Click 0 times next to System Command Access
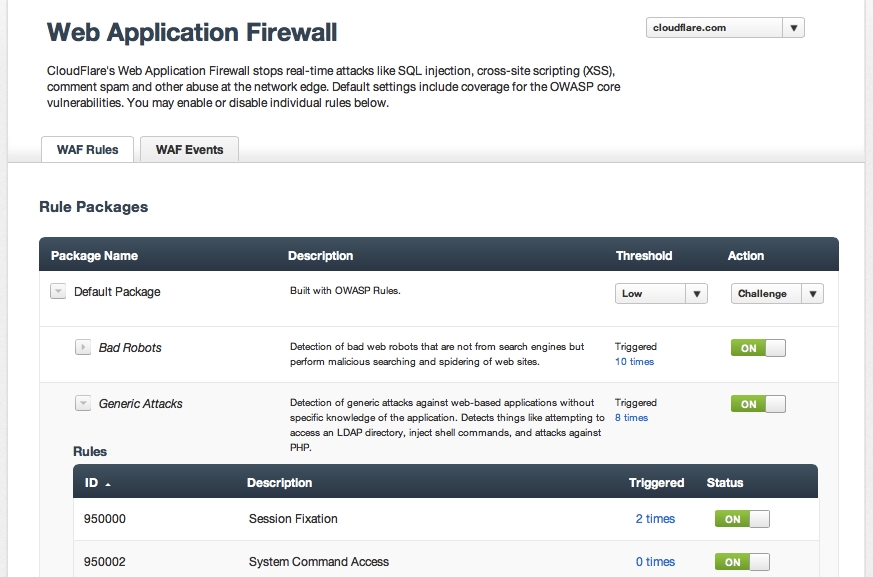 click(x=655, y=561)
